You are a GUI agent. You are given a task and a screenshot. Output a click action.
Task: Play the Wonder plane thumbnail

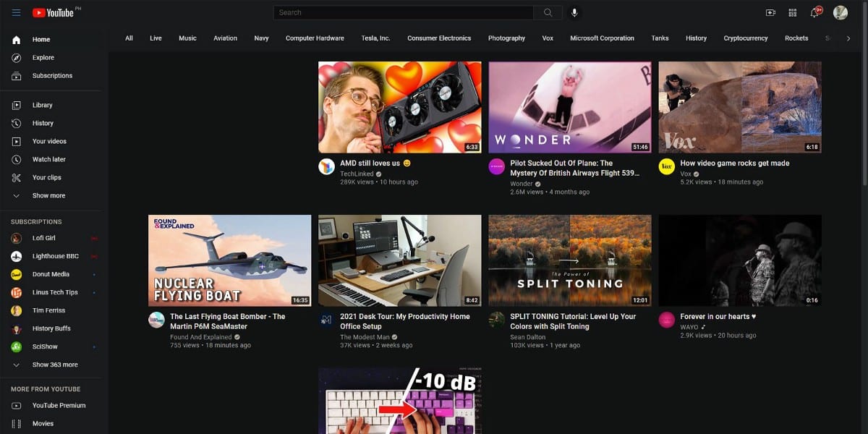pos(570,107)
